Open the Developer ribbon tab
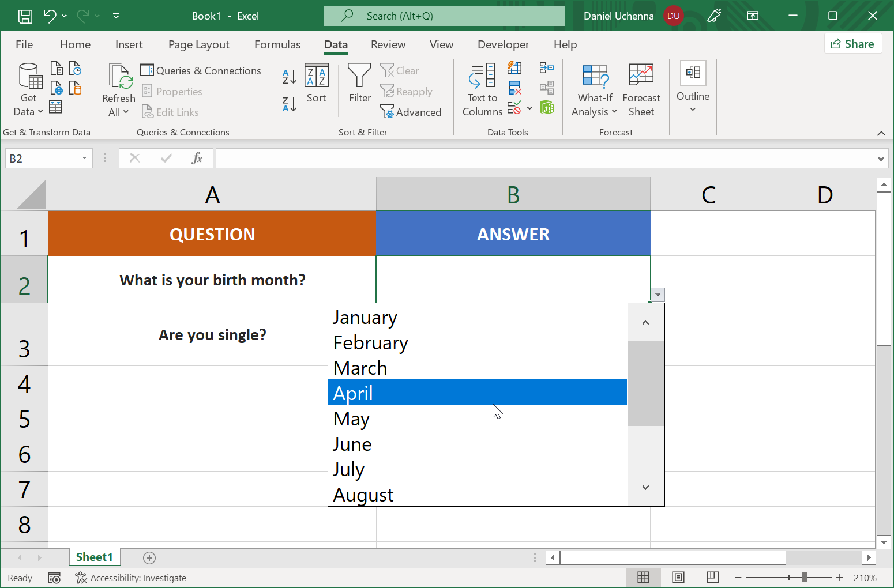This screenshot has width=894, height=588. click(503, 44)
